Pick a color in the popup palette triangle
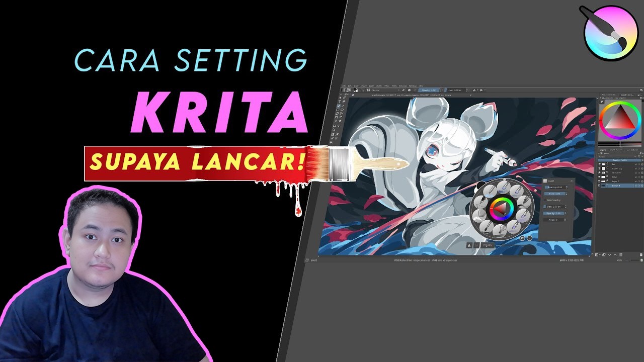This screenshot has width=644, height=362. [x=501, y=208]
